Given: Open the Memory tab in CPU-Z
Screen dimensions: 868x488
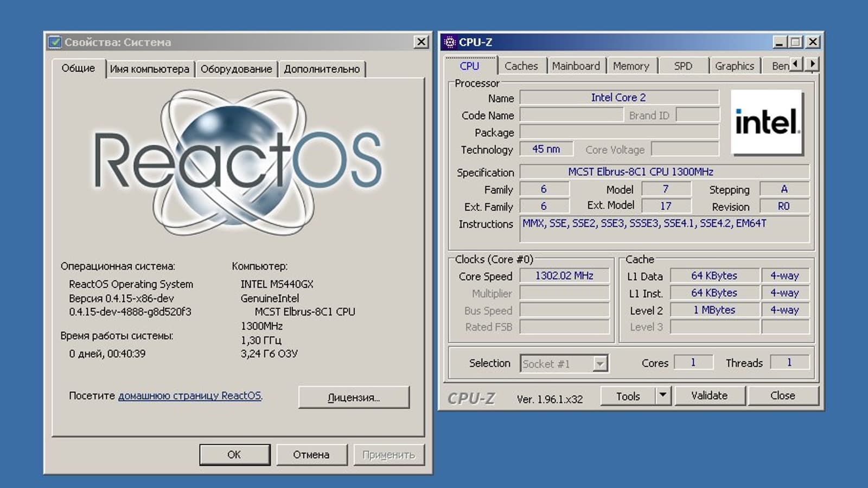Looking at the screenshot, I should pyautogui.click(x=631, y=66).
